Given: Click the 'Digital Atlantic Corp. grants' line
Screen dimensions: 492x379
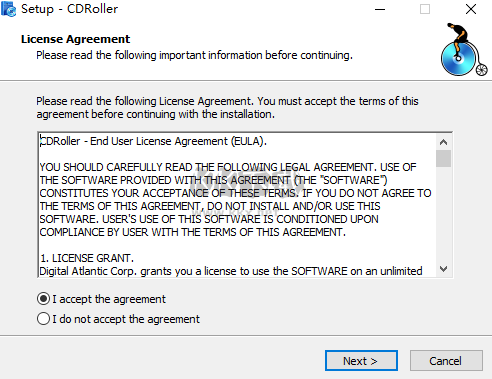Looking at the screenshot, I should click(231, 271).
